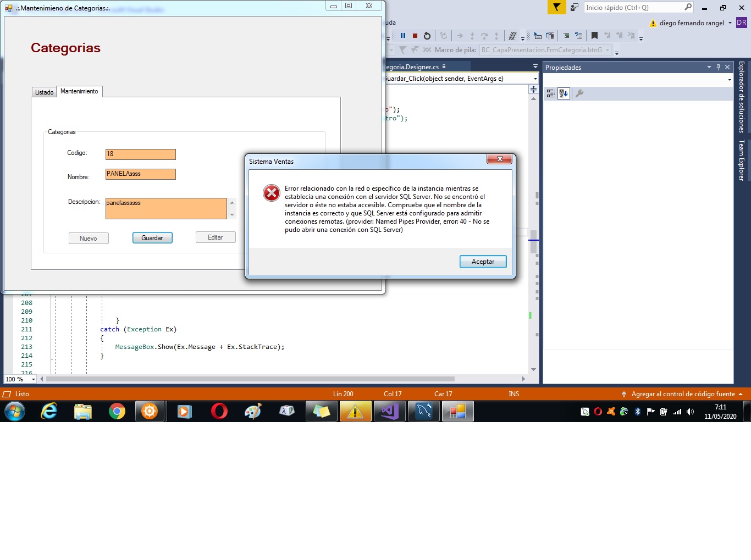Restart the debugging session
Viewport: 751px width, 560px height.
pyautogui.click(x=427, y=36)
